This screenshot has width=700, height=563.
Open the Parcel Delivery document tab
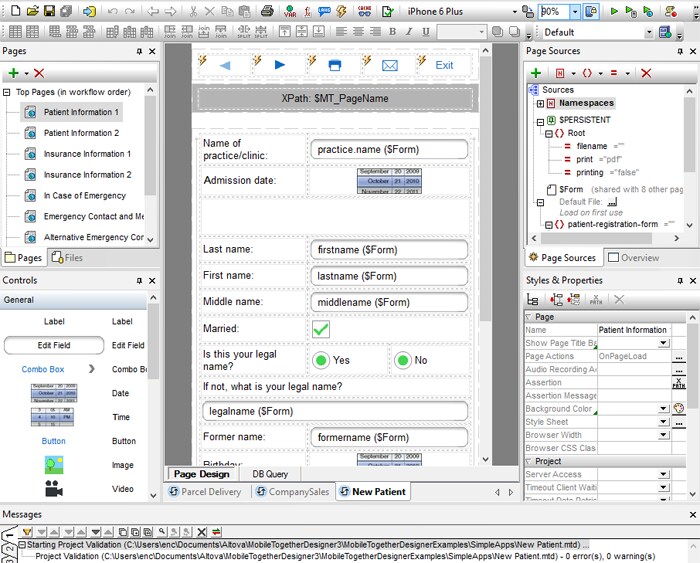tap(205, 492)
